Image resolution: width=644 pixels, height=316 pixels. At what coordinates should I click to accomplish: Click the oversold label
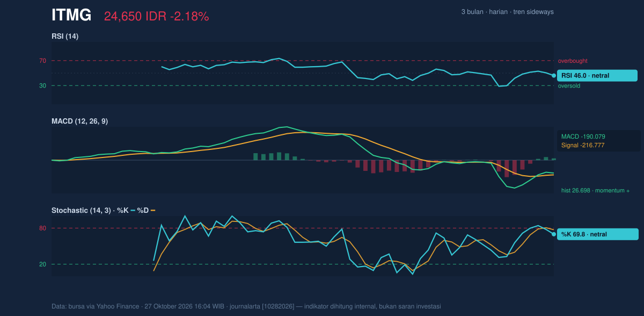pos(569,85)
